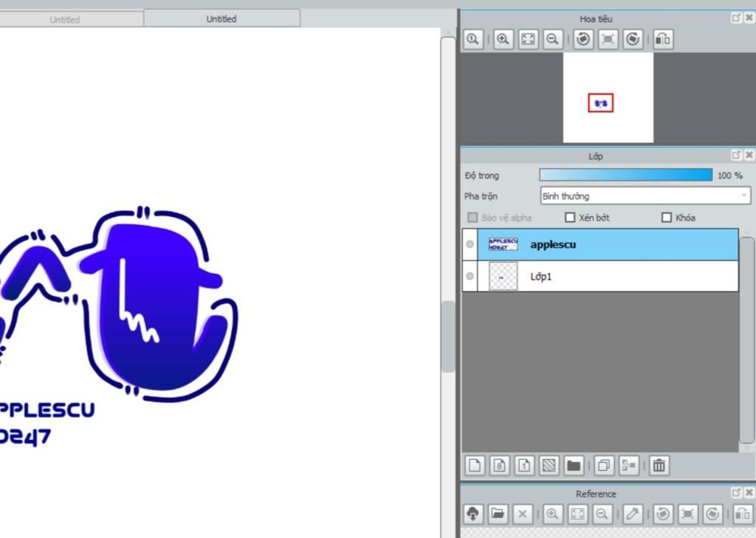Add a new 8-bit layer

pos(500,466)
